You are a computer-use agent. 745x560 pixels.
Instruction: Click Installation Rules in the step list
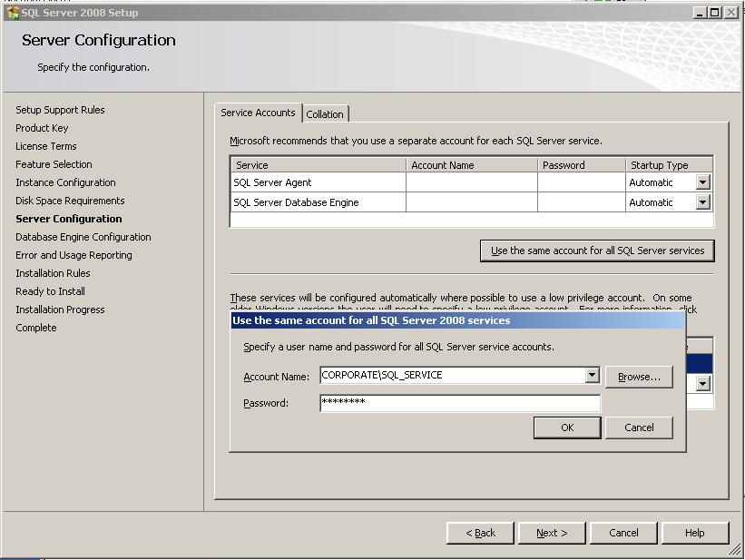point(53,273)
